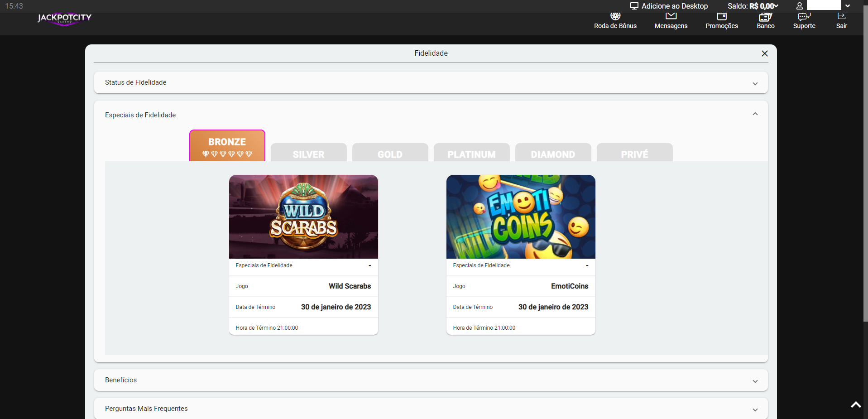The height and width of the screenshot is (419, 868).
Task: Click the EmotiCoins game name
Action: 570,286
